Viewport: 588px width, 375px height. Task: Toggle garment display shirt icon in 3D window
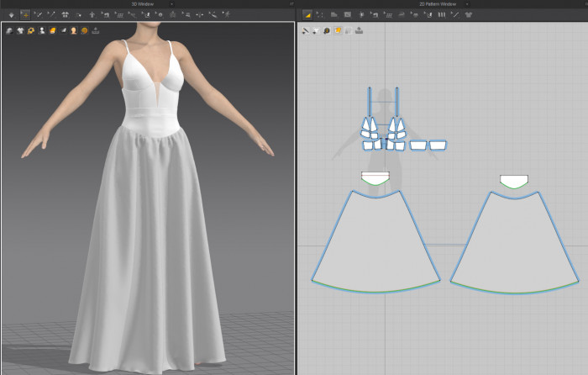[x=20, y=31]
